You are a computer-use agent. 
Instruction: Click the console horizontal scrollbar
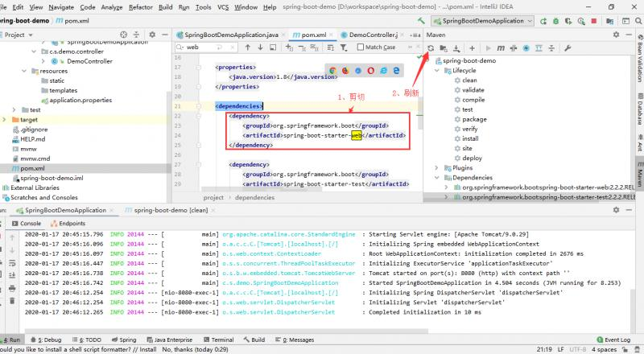tap(226, 331)
